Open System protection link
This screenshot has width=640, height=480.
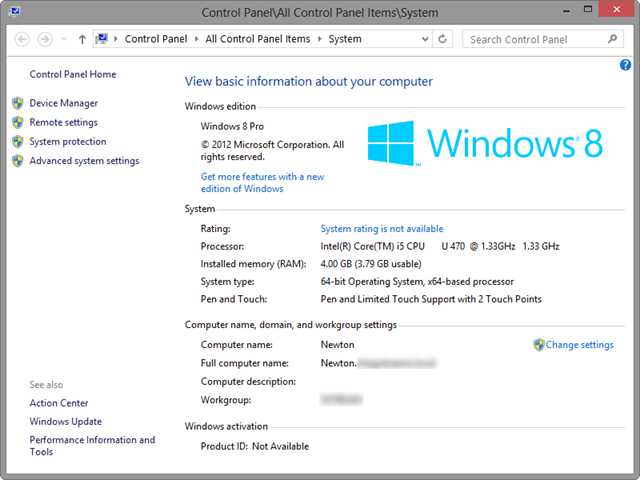[x=67, y=142]
